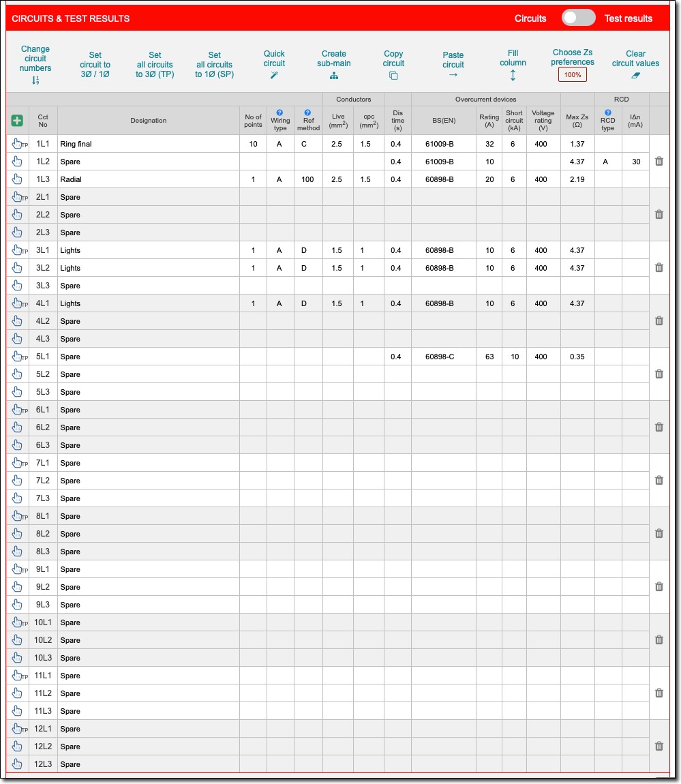
Task: Click Max Zs value 1.37
Action: click(x=577, y=144)
